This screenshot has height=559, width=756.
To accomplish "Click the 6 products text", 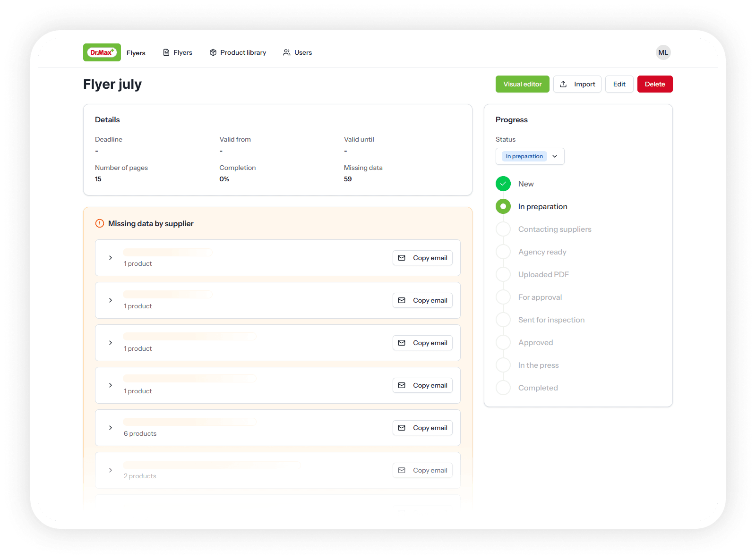I will 140,433.
